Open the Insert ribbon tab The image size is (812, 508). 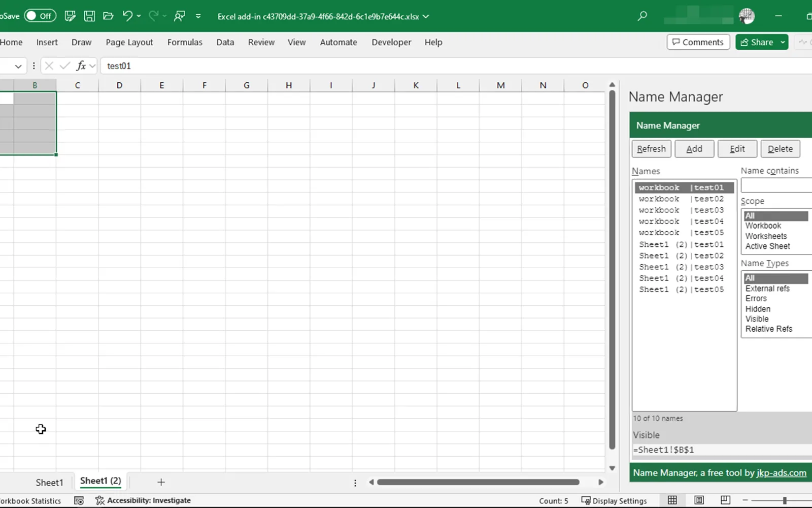(47, 42)
